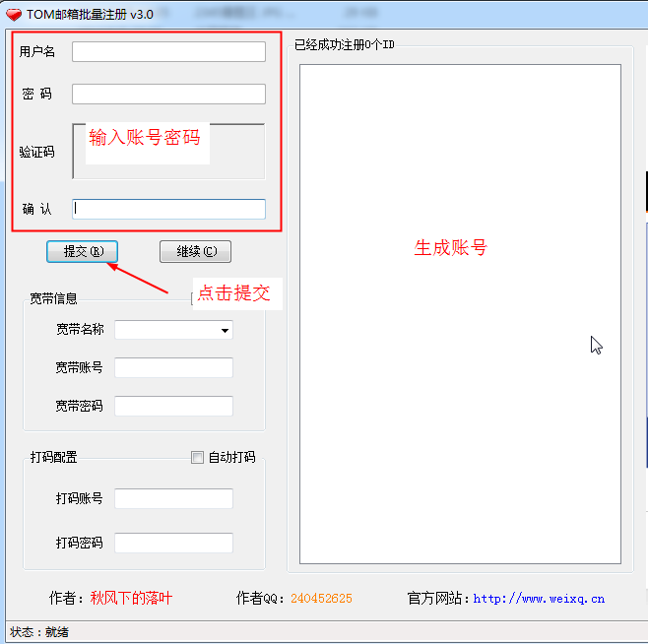Image resolution: width=648 pixels, height=644 pixels.
Task: Click the status bar text 状态：就绪
Action: click(x=39, y=632)
